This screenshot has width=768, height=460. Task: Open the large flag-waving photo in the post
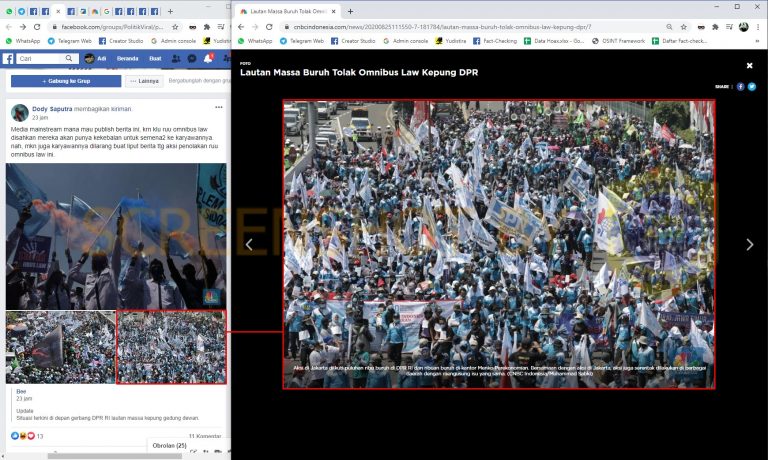116,236
